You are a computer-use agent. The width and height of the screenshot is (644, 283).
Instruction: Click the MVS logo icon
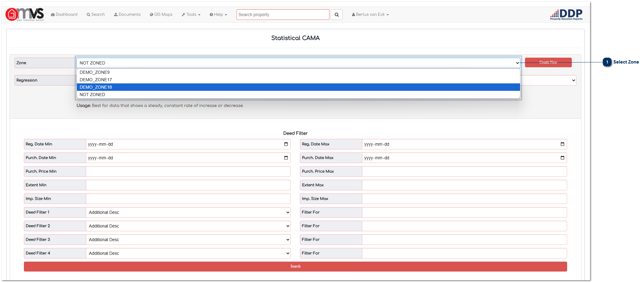(24, 14)
